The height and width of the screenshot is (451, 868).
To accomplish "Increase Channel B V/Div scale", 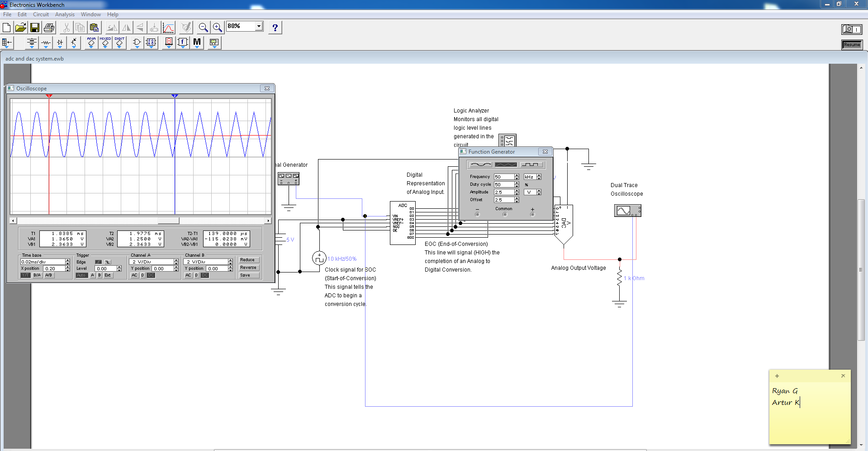I will pos(230,260).
